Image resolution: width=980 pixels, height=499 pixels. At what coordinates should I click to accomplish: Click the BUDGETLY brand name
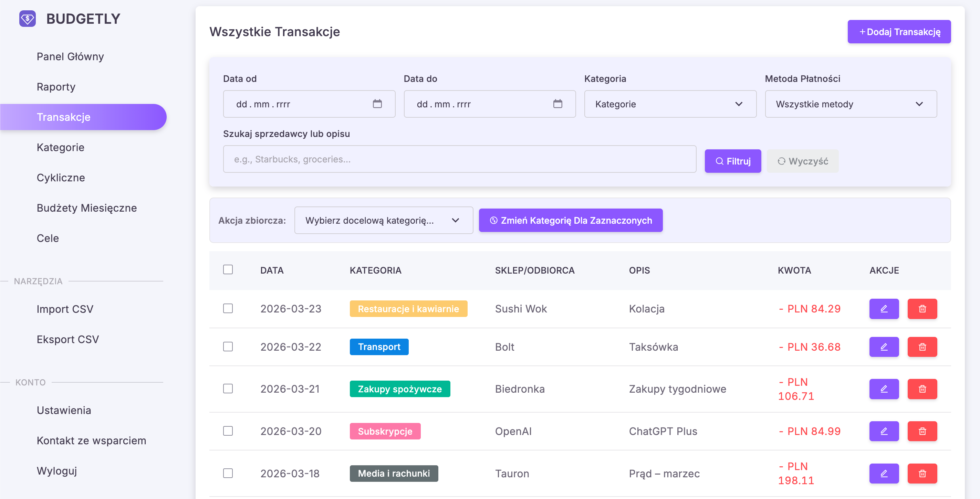coord(83,19)
